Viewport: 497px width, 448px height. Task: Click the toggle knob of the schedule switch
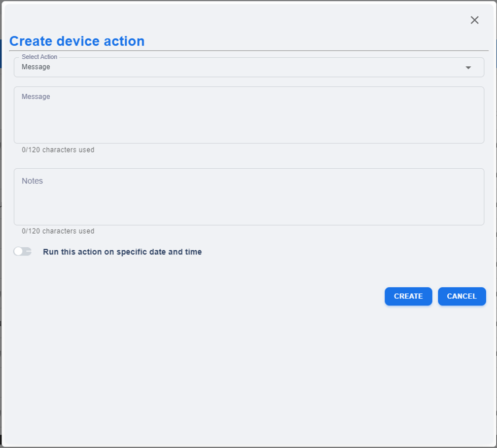pos(18,251)
